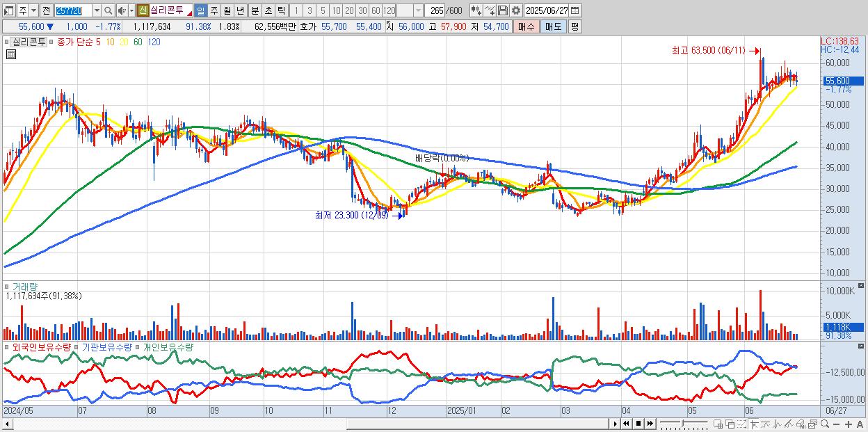868x432 pixels.
Task: Select the 30 interval tab
Action: pos(362,10)
